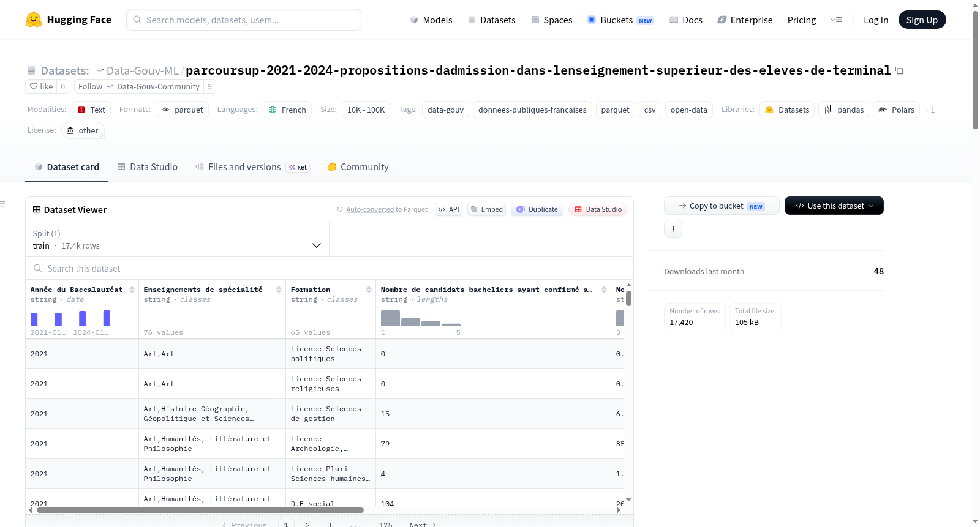
Task: Go to Models in the top navigation
Action: coord(431,20)
